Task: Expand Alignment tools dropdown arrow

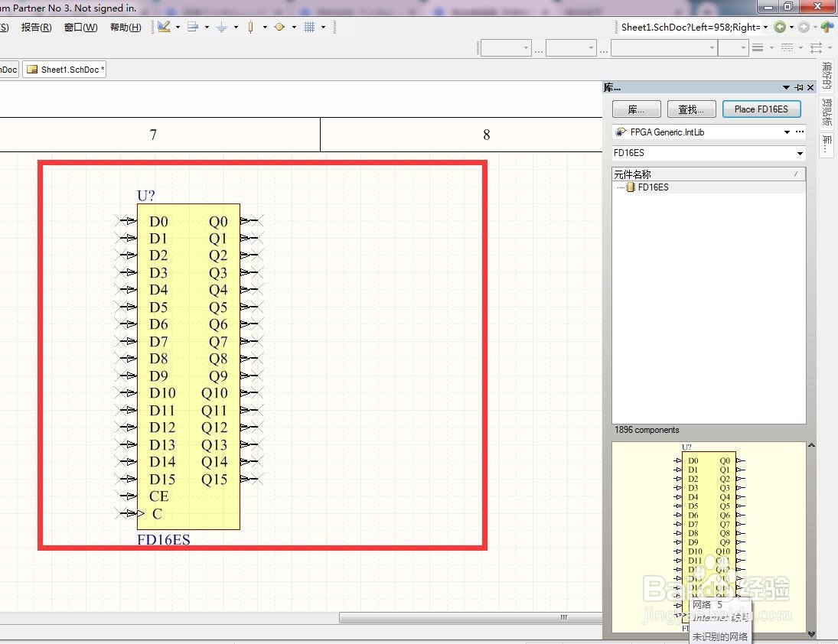Action: (x=207, y=27)
